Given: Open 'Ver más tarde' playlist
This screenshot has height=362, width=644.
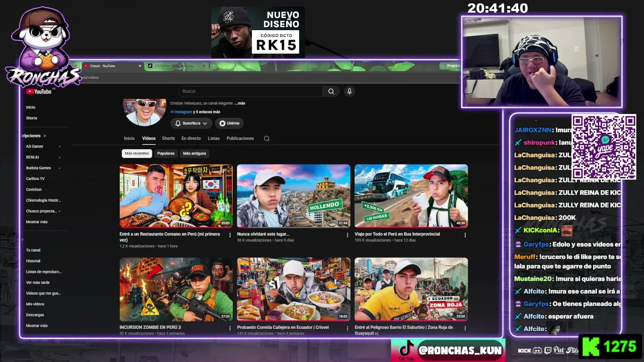Looking at the screenshot, I should (x=38, y=283).
